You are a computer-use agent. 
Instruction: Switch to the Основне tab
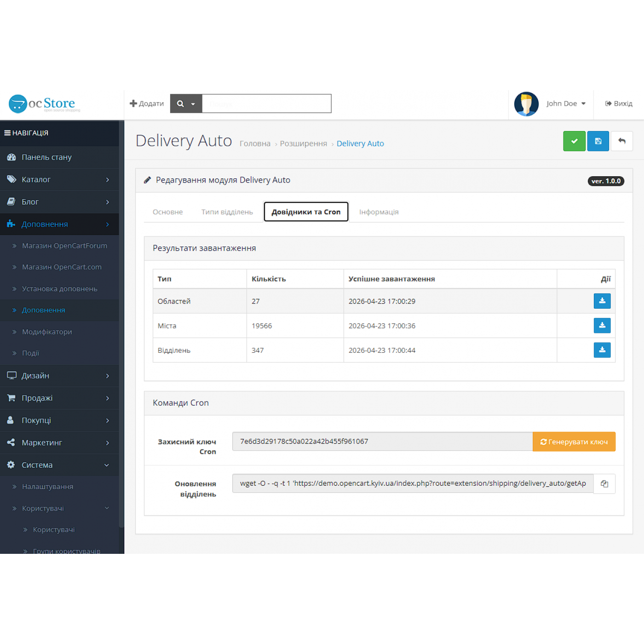click(x=167, y=212)
